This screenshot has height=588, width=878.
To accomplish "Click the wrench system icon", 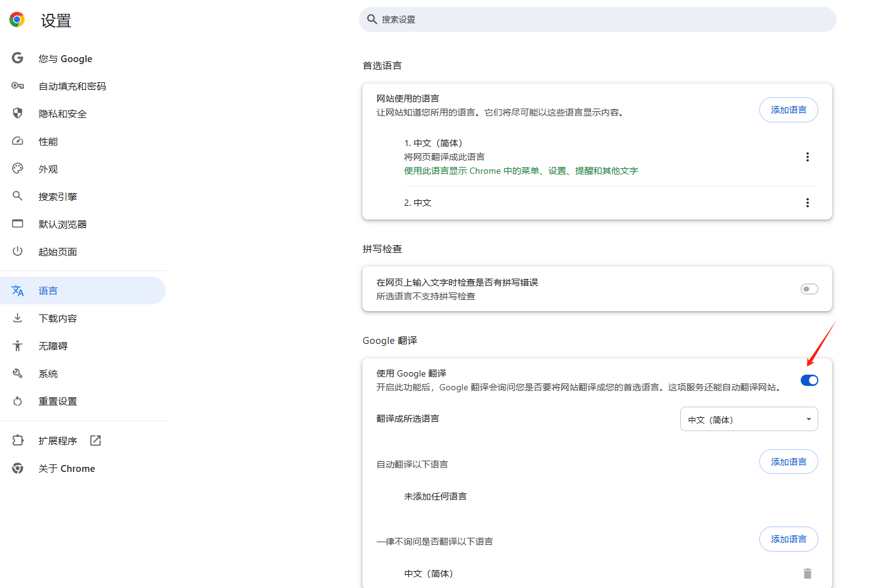I will (x=18, y=373).
